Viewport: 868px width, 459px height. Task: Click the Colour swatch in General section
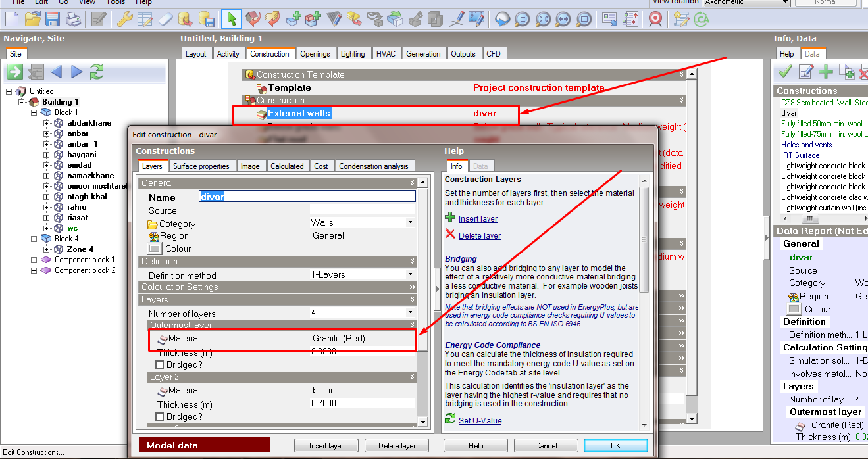tap(154, 249)
